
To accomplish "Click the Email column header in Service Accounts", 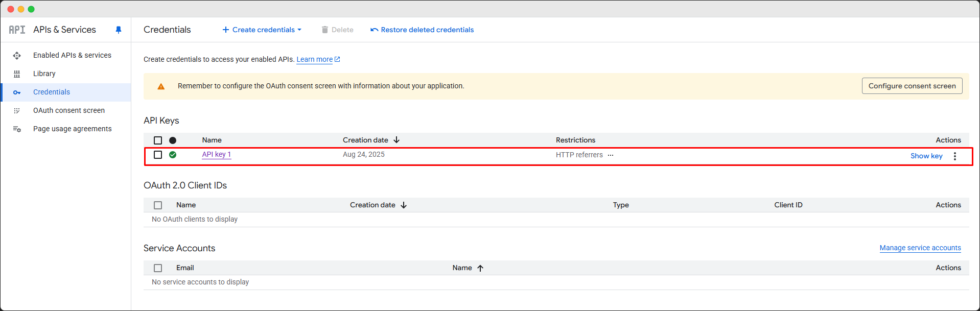I will (x=185, y=268).
